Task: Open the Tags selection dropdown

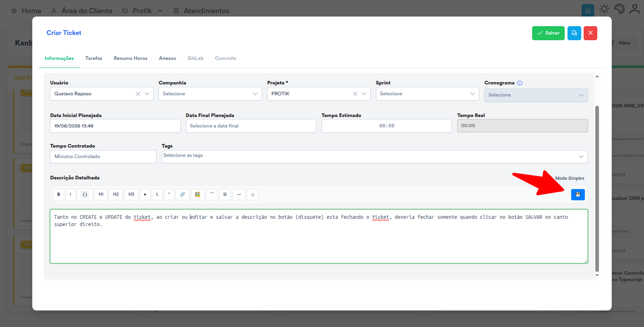Action: coord(375,156)
